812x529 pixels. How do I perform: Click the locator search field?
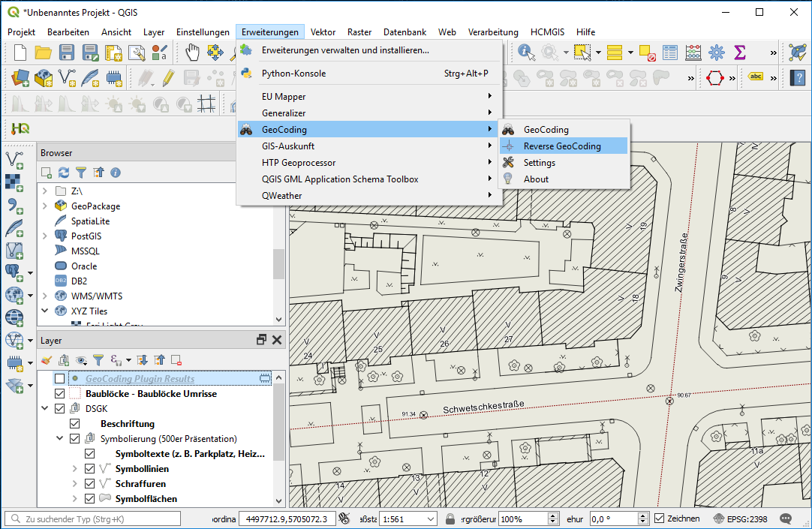pyautogui.click(x=93, y=518)
